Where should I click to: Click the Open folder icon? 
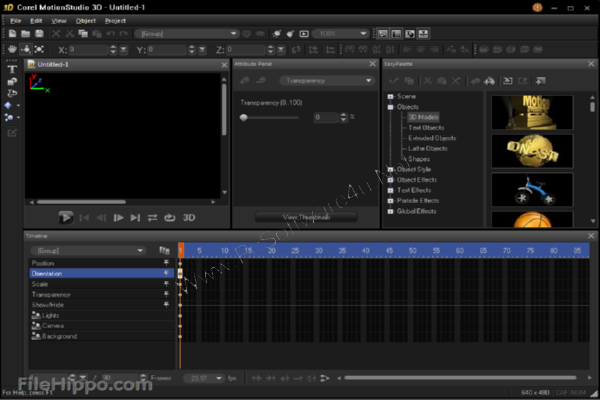click(x=26, y=34)
